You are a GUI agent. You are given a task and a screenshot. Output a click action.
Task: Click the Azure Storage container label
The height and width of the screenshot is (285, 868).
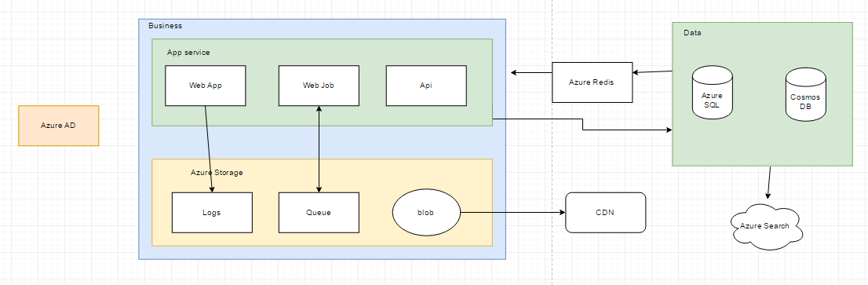pos(217,173)
